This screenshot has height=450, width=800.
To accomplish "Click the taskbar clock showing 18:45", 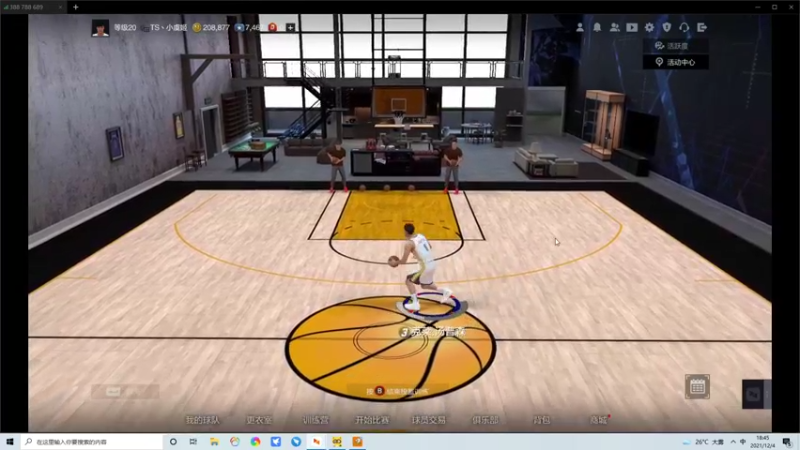I will pyautogui.click(x=762, y=442).
